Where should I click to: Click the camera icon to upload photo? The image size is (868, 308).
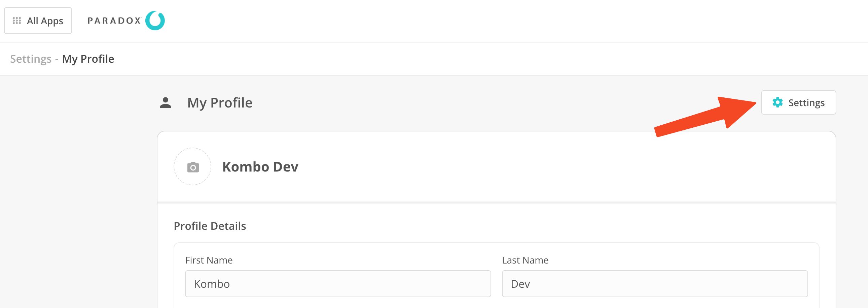pos(193,167)
